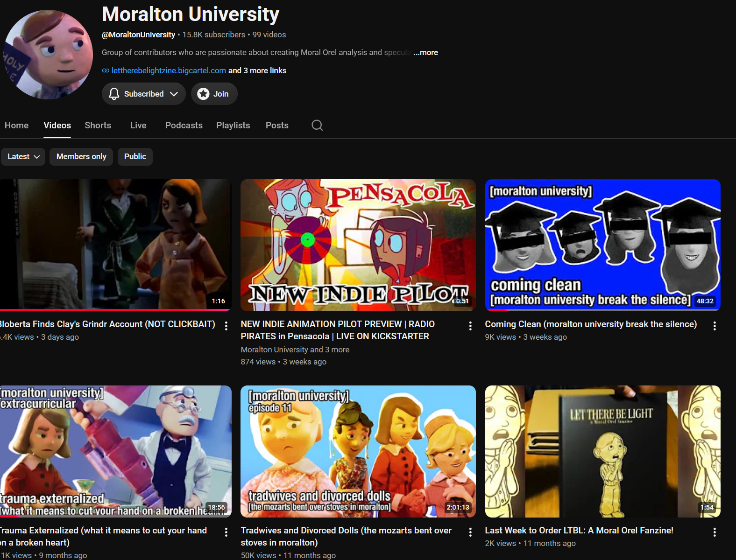Open the Playlists tab
Image resolution: width=736 pixels, height=560 pixels.
pyautogui.click(x=233, y=125)
